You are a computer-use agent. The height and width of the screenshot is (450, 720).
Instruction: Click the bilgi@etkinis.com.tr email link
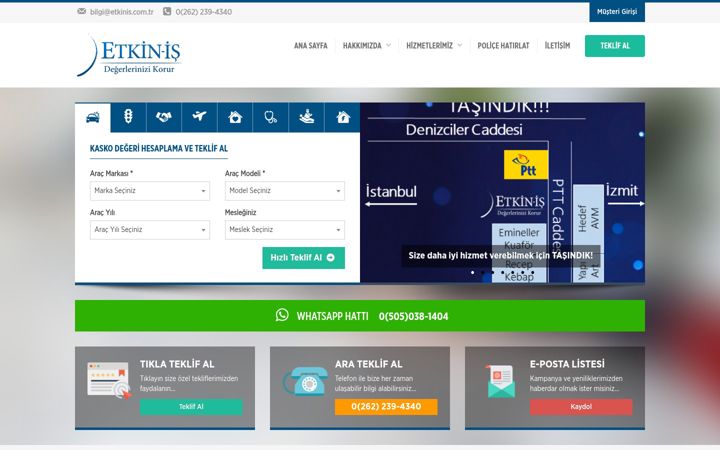[x=122, y=12]
